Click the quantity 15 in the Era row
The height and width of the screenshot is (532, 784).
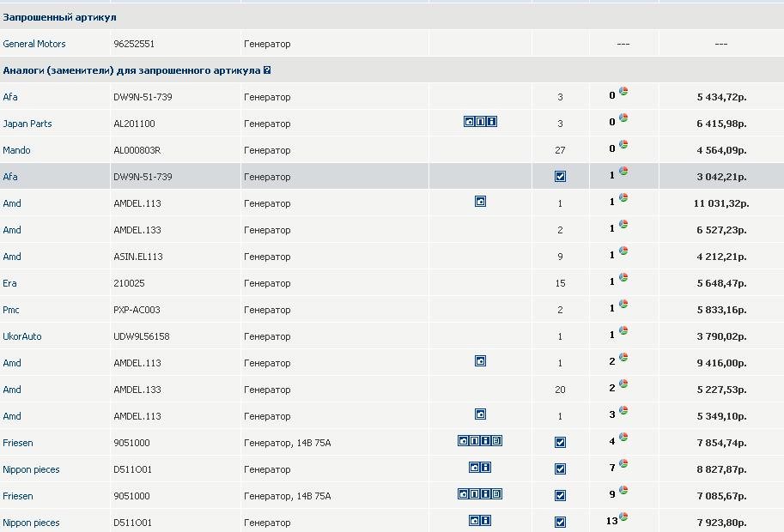[560, 283]
